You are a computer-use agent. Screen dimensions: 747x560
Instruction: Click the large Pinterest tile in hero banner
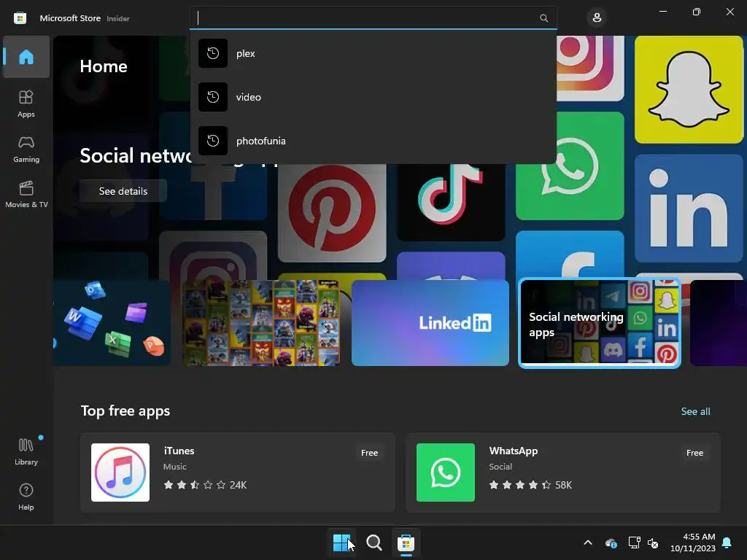point(332,212)
